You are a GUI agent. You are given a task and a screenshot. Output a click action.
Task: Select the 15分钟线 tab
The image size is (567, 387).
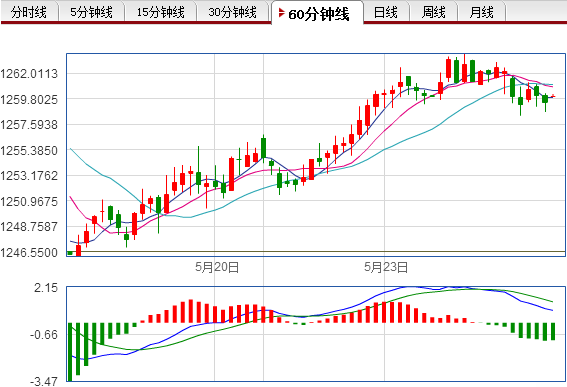[x=160, y=12]
